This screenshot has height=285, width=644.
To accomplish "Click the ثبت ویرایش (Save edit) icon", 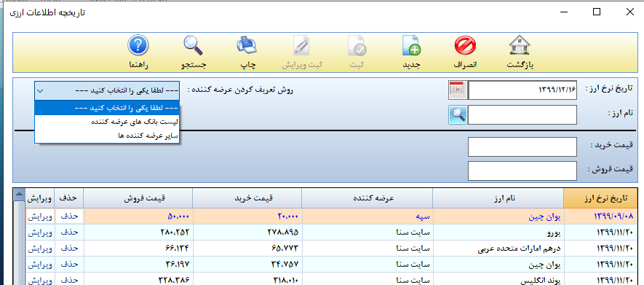I will pos(302,46).
